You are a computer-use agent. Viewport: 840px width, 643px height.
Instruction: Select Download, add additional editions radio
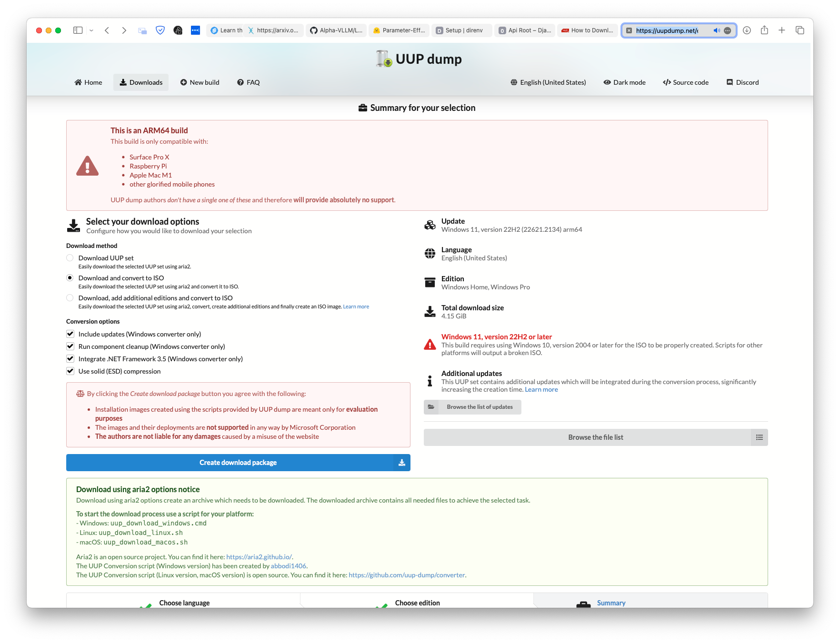tap(70, 298)
